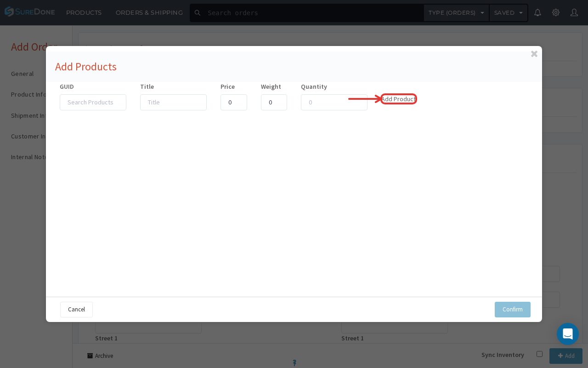Image resolution: width=588 pixels, height=368 pixels.
Task: Expand the TYPE (ORDERS) dropdown
Action: coord(456,13)
